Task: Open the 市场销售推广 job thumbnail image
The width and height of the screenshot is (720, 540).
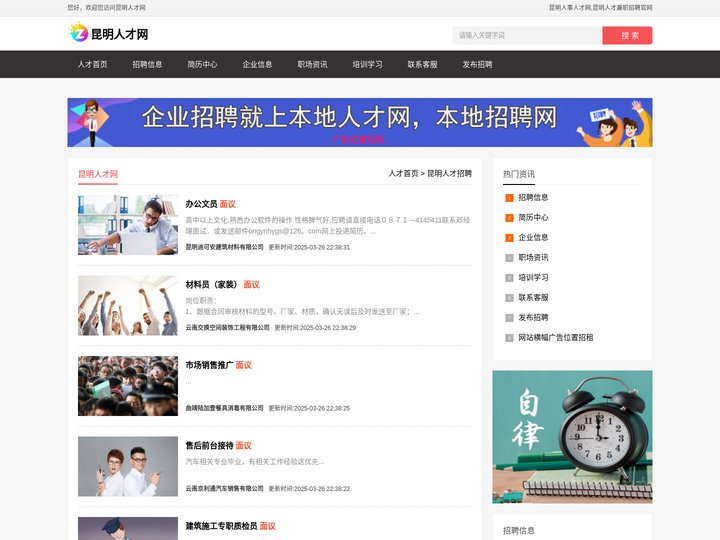Action: click(x=128, y=386)
